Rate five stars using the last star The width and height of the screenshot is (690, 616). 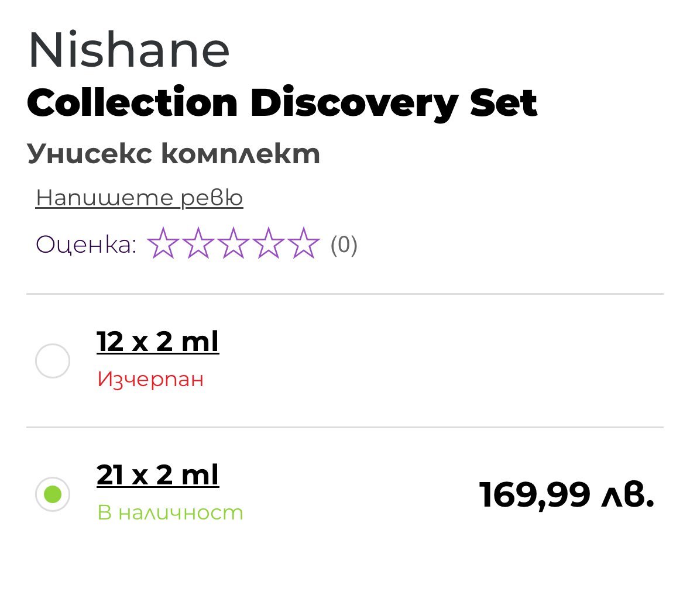point(304,243)
